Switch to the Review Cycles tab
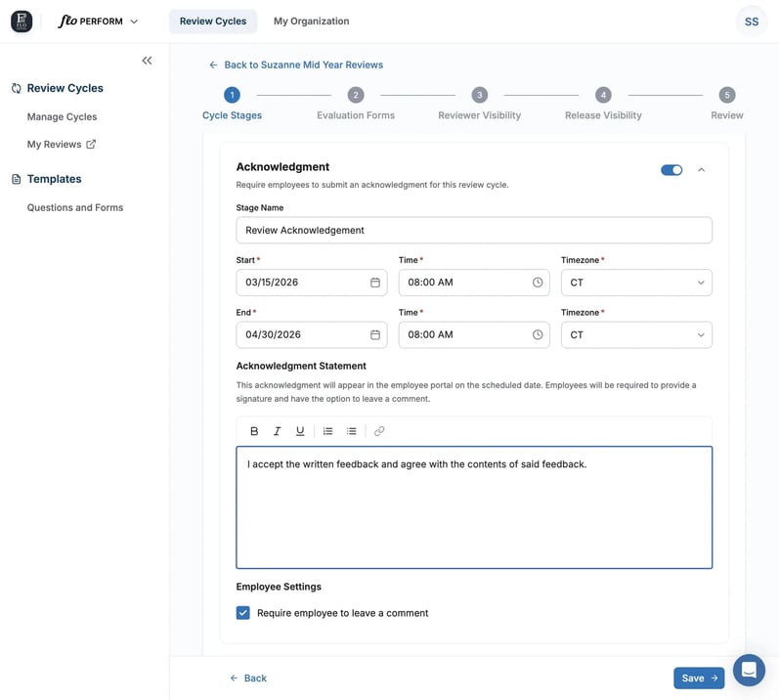 click(x=213, y=22)
